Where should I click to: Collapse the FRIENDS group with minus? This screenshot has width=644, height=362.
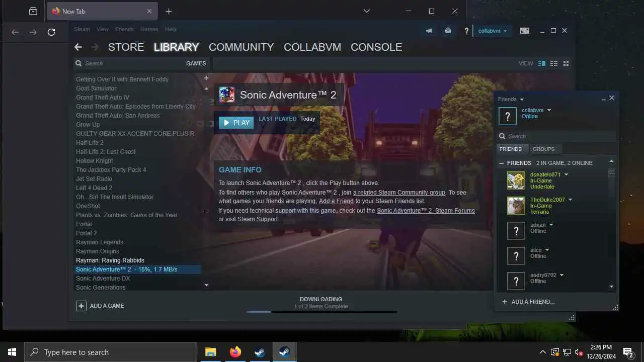point(502,163)
